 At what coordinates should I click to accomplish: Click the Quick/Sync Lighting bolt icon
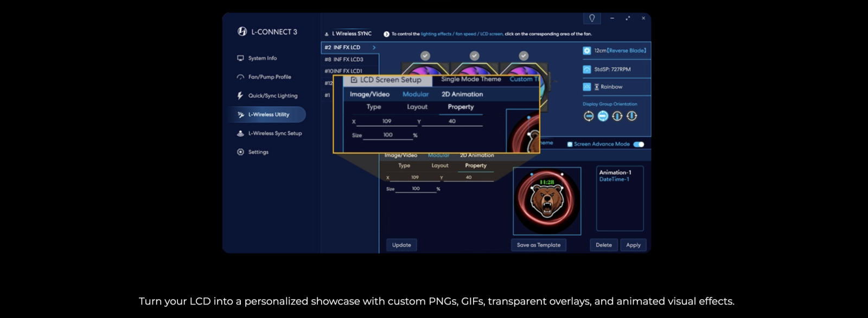(240, 96)
